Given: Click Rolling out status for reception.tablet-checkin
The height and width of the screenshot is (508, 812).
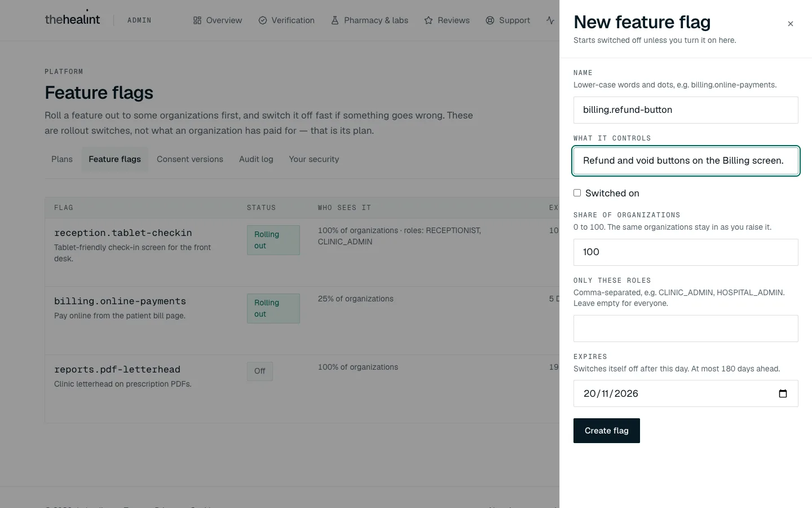Looking at the screenshot, I should pyautogui.click(x=273, y=240).
